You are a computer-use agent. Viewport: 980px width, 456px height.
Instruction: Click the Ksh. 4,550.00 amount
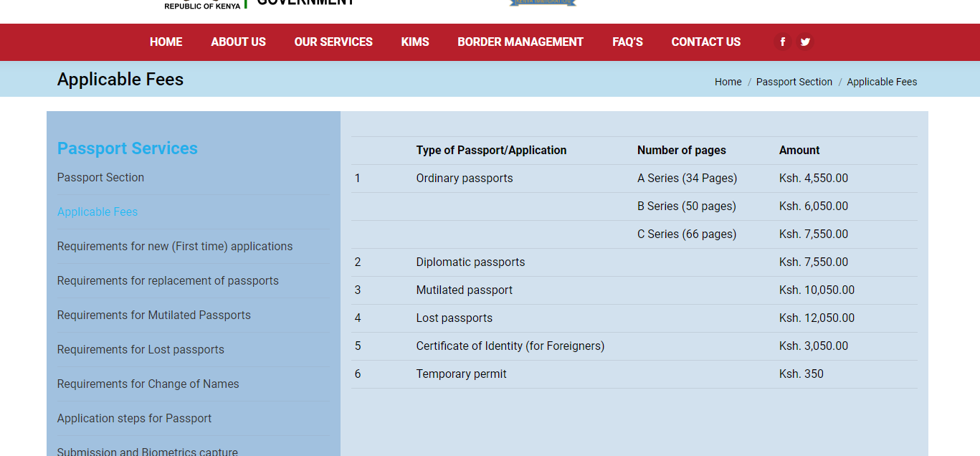tap(814, 178)
